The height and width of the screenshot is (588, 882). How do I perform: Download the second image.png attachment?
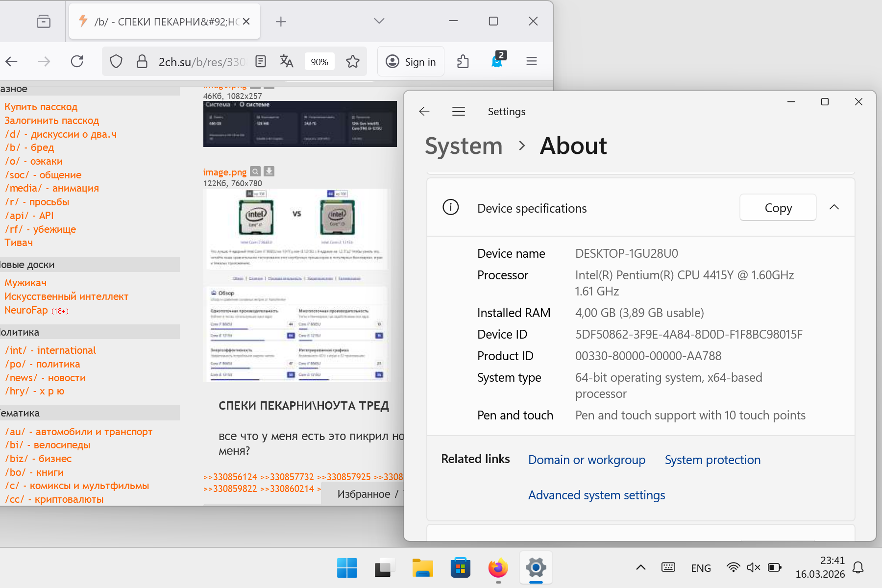[x=269, y=171]
